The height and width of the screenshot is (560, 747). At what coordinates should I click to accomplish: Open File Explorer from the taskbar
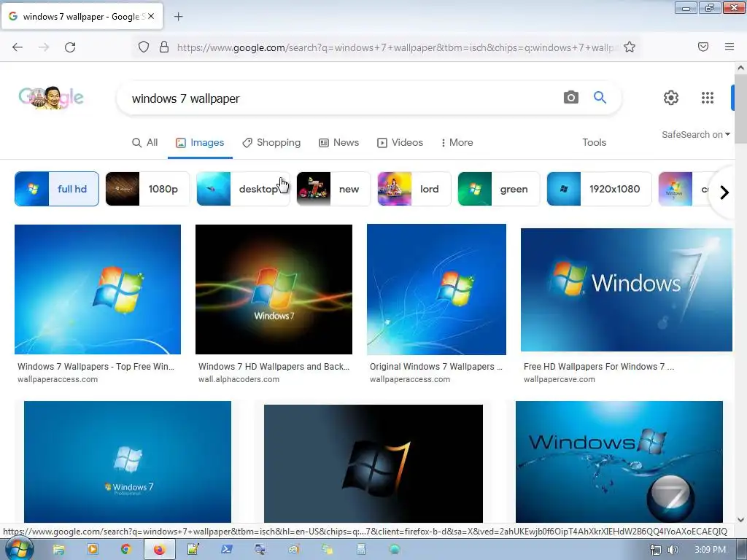[x=58, y=550]
